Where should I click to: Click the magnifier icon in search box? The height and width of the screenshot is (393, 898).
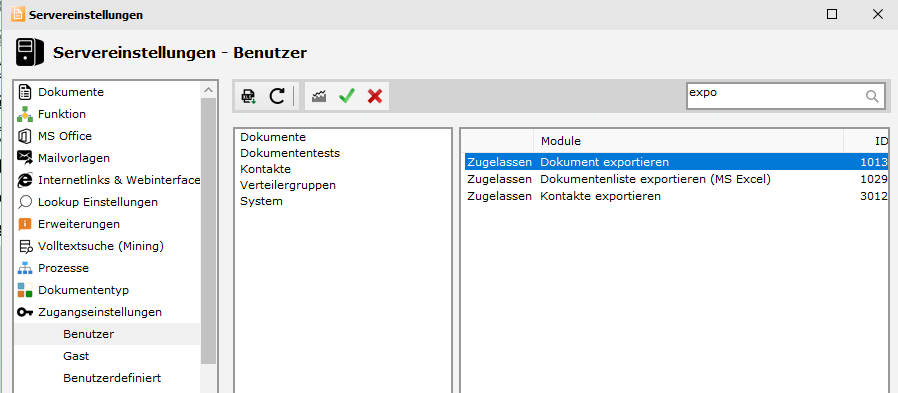(x=872, y=96)
